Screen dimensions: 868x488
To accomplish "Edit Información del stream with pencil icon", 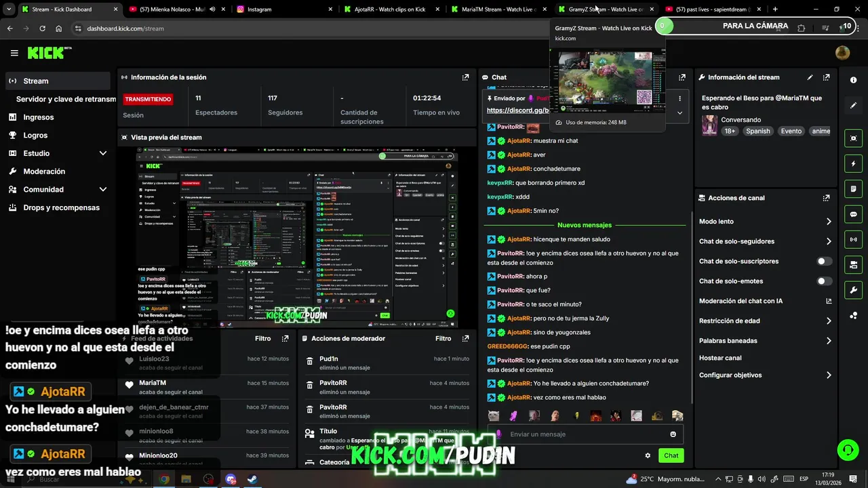I will pyautogui.click(x=810, y=77).
